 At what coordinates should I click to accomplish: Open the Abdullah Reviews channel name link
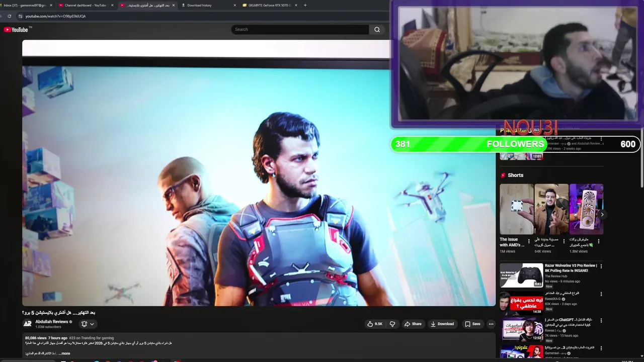click(x=52, y=322)
